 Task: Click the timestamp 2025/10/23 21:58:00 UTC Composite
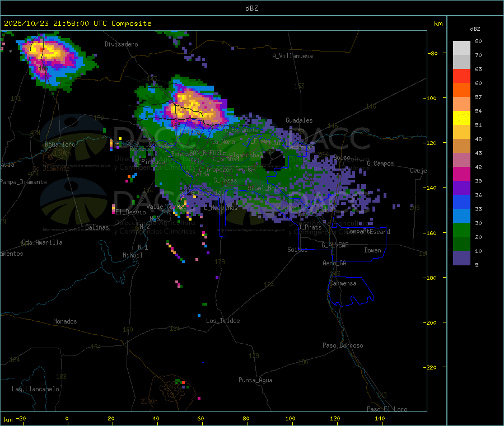point(77,24)
